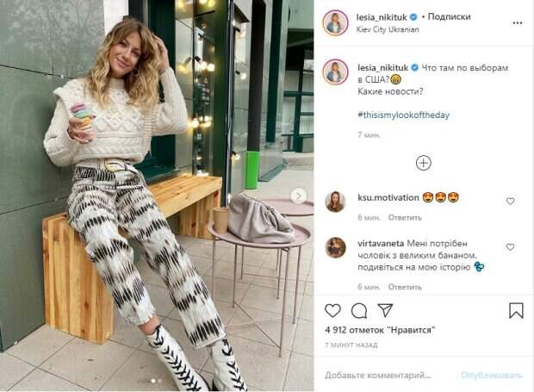Open Kiev City Ukranian location link
Screen dimensions: 534x392
(x=388, y=29)
